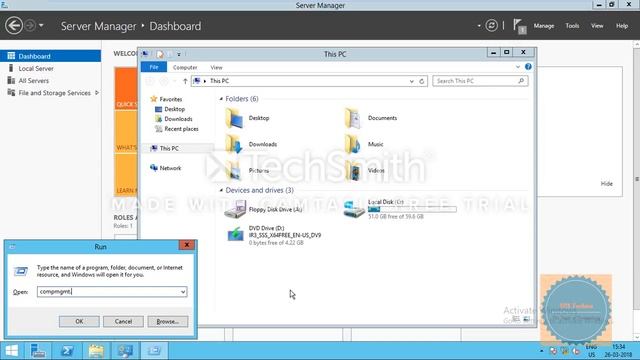Open the Tools menu
Image resolution: width=640 pixels, height=360 pixels.
tap(572, 26)
